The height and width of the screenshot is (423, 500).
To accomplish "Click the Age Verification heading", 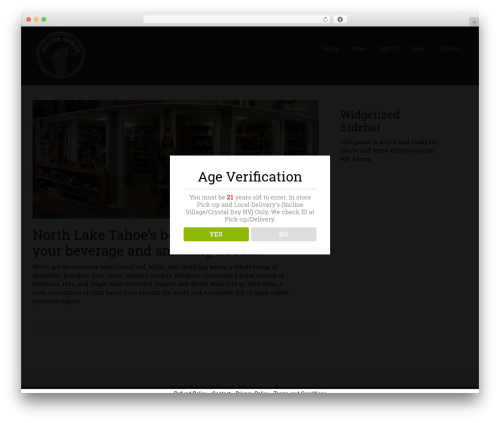I will 250,177.
